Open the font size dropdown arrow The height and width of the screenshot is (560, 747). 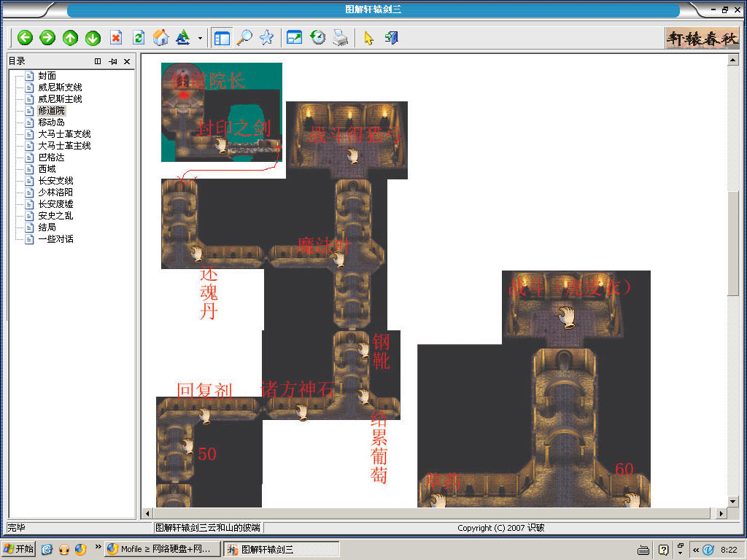(200, 39)
